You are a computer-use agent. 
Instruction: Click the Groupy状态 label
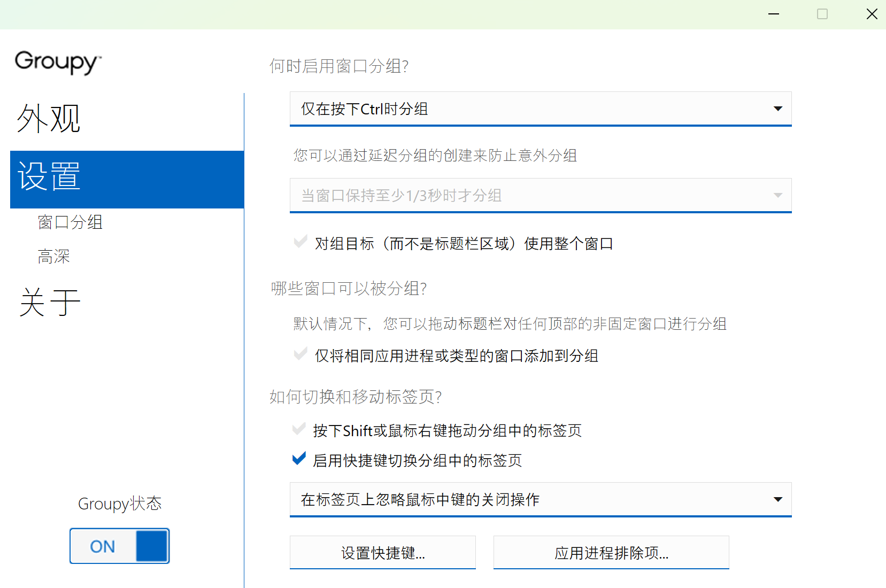[x=120, y=504]
